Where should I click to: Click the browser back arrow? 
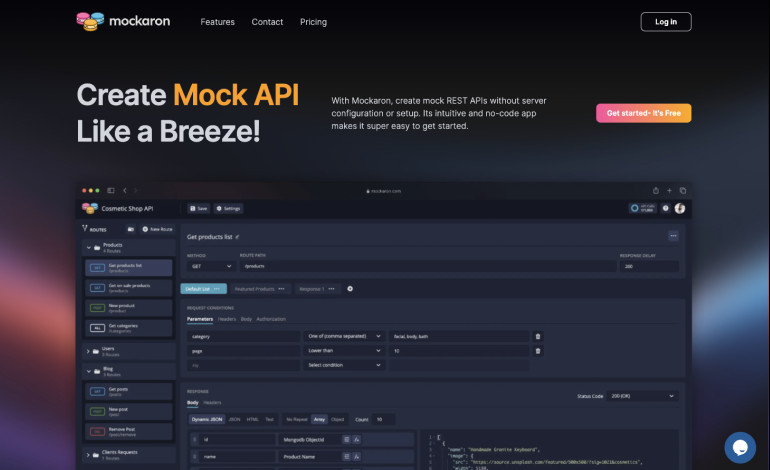point(125,191)
